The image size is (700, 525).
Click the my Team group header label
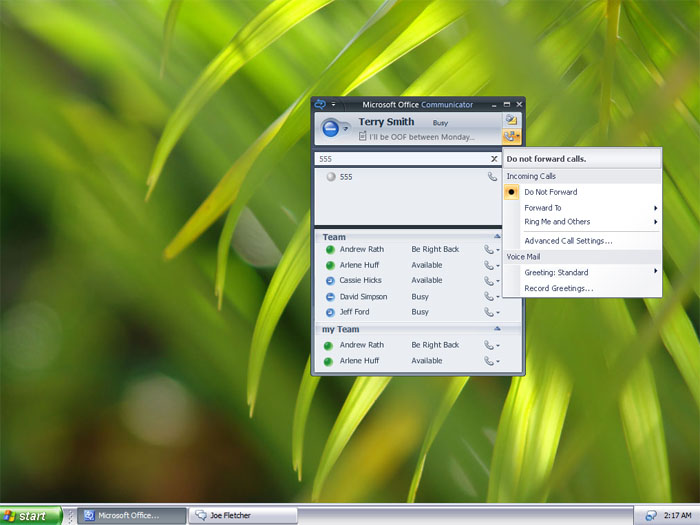click(341, 329)
